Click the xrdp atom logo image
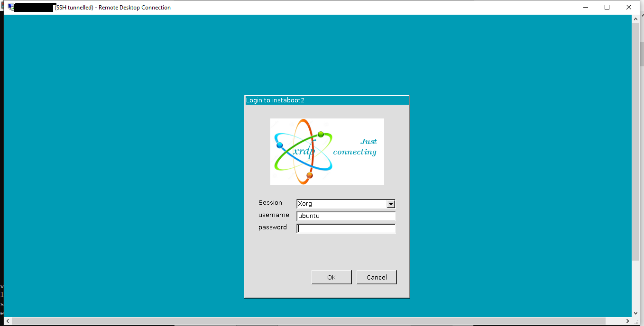Image resolution: width=644 pixels, height=326 pixels. point(304,152)
